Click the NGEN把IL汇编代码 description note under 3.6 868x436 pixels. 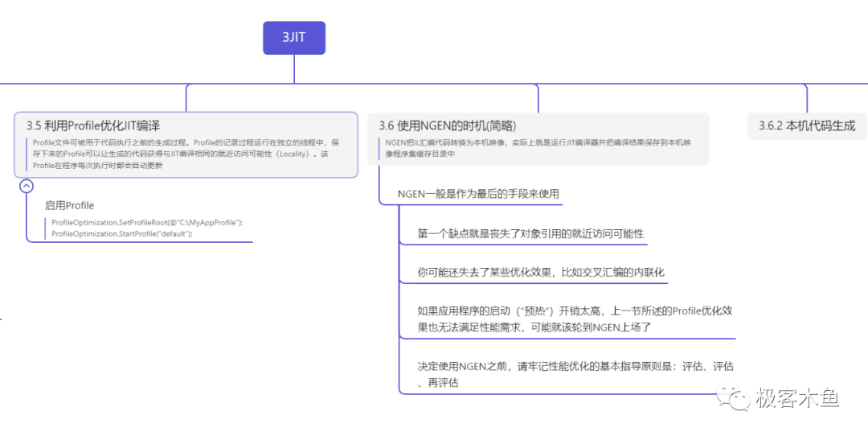(538, 148)
